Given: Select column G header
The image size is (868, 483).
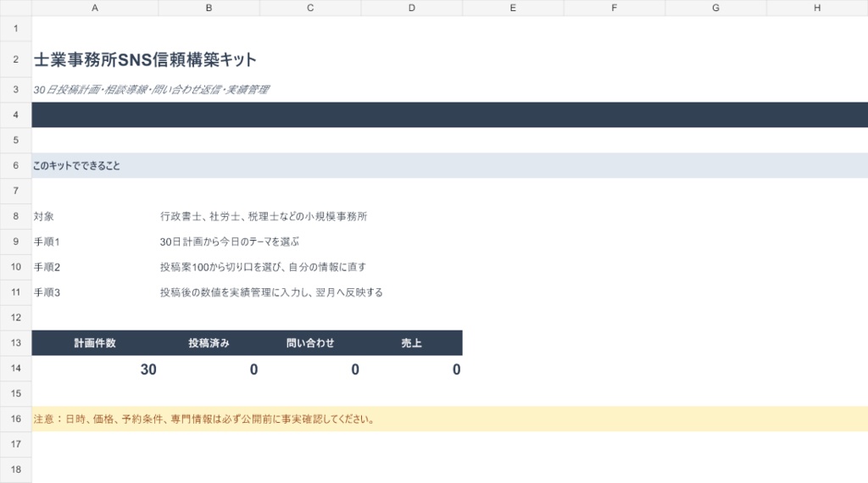Looking at the screenshot, I should click(x=715, y=8).
